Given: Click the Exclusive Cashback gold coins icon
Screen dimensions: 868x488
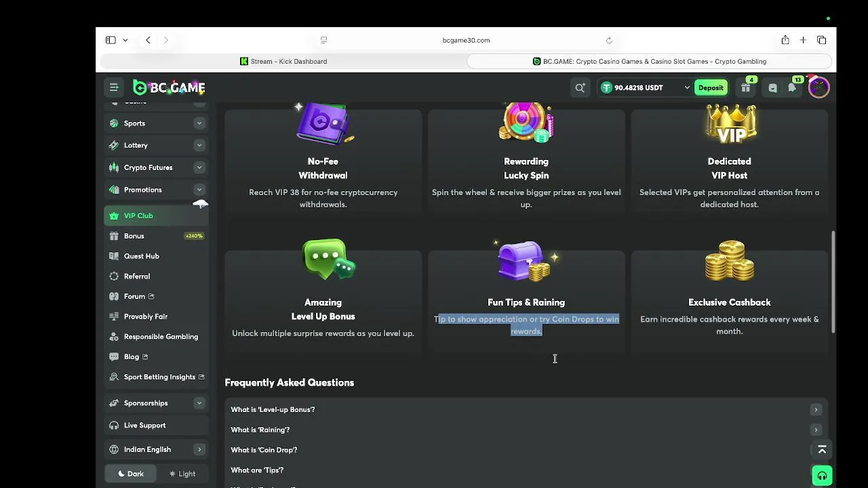Looking at the screenshot, I should pos(730,260).
